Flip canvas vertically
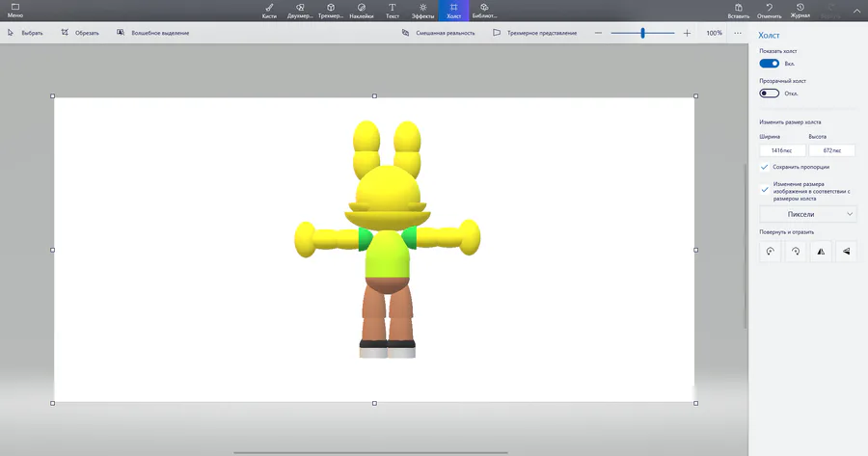Image resolution: width=868 pixels, height=456 pixels. pyautogui.click(x=847, y=252)
